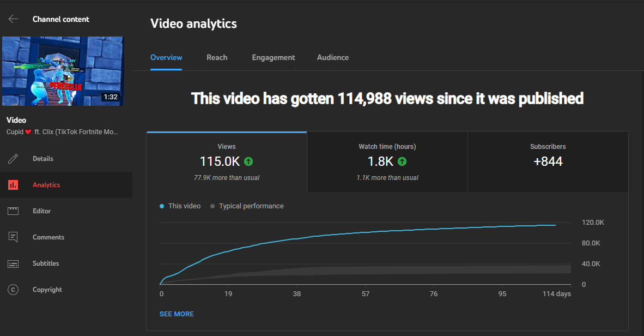The image size is (644, 336).
Task: Switch to the Engagement tab
Action: [273, 58]
